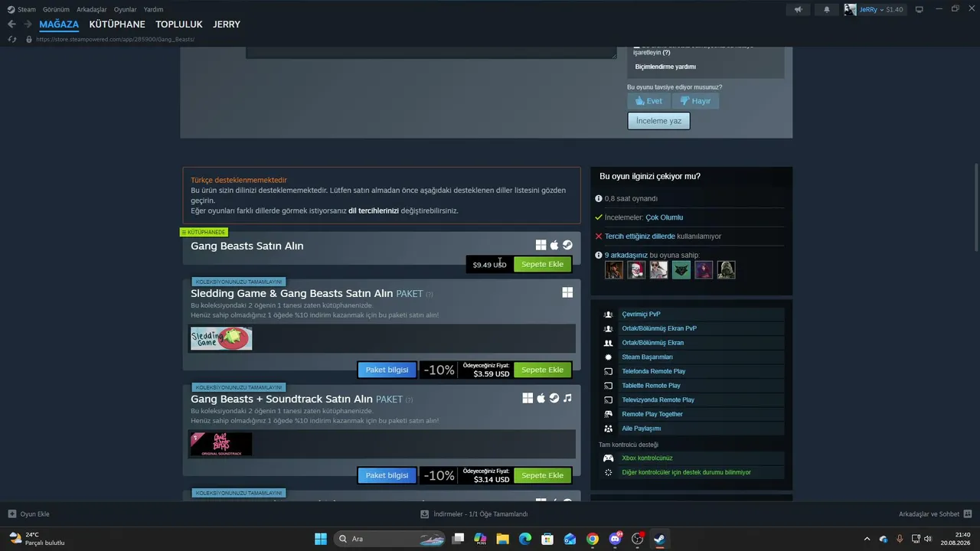This screenshot has width=980, height=551.
Task: Click the JeRRy profile avatar
Action: [850, 9]
